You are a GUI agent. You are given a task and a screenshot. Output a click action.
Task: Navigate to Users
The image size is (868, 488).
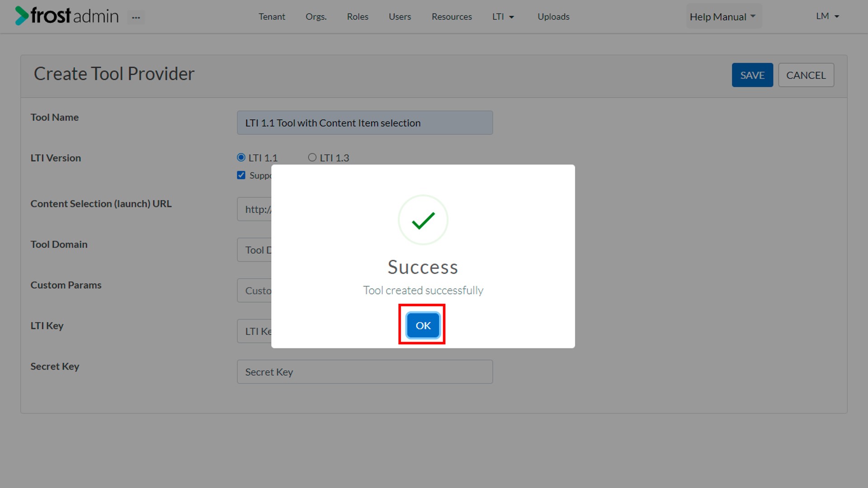point(400,17)
